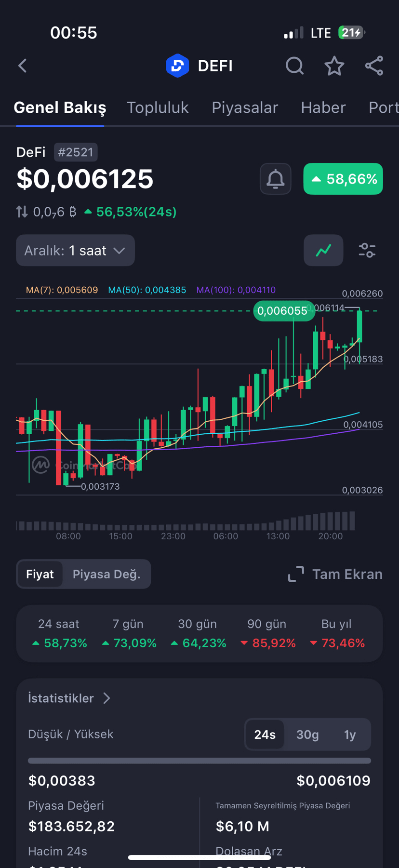Image resolution: width=399 pixels, height=868 pixels.
Task: Open chart in Tam Ekran
Action: 335,574
